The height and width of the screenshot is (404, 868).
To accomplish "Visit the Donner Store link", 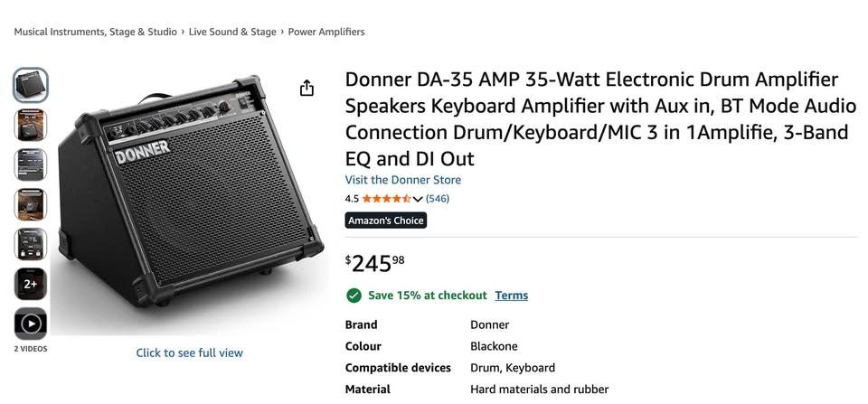I will [x=403, y=180].
